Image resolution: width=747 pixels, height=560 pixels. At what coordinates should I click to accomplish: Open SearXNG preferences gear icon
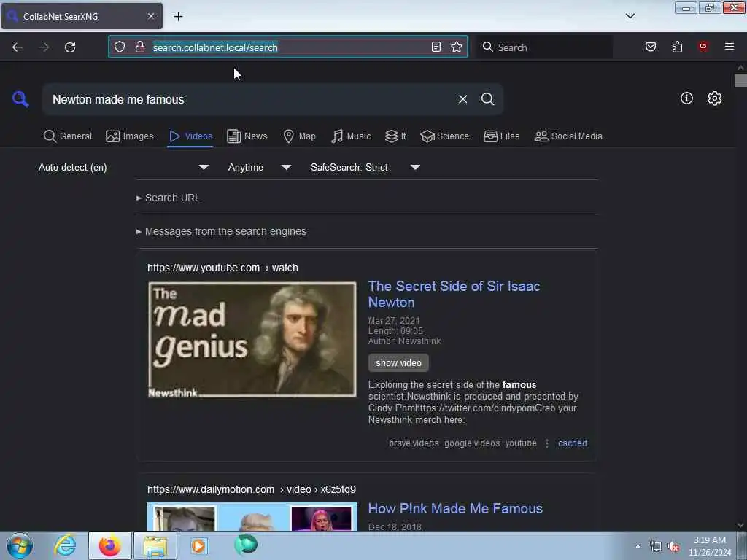[x=714, y=98]
